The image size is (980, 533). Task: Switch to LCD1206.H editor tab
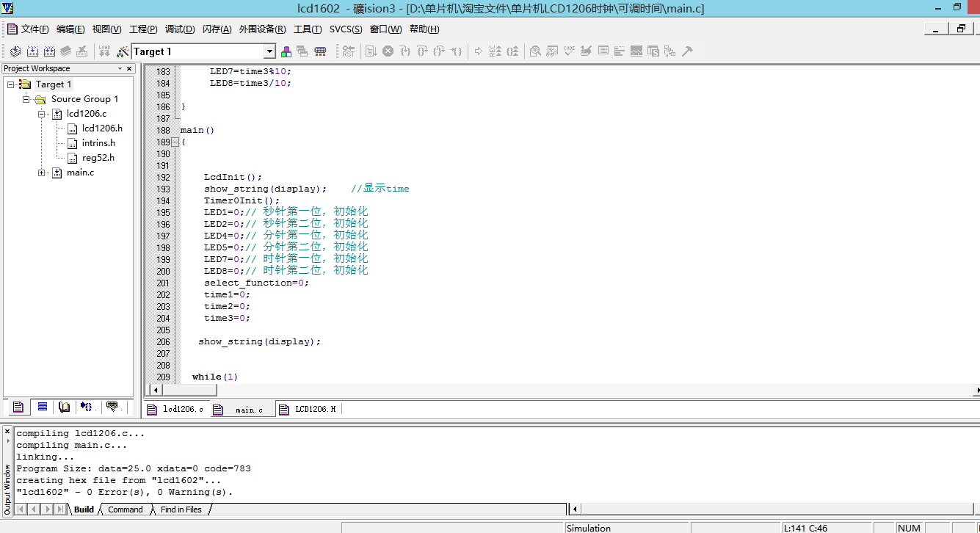[x=308, y=410]
